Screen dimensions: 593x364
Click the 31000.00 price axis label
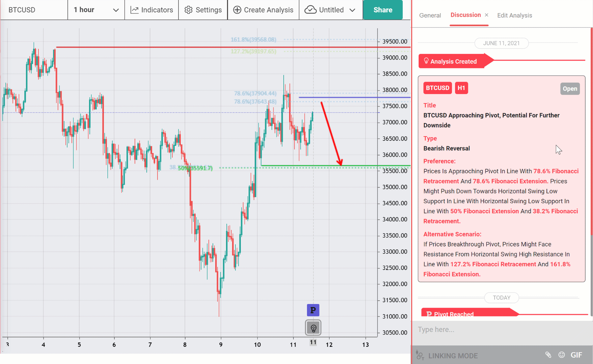(x=395, y=316)
